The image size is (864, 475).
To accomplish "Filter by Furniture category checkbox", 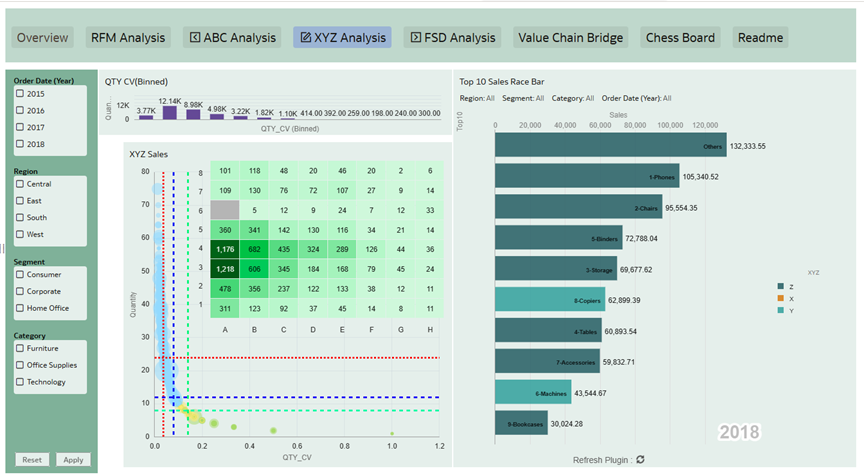I will (20, 348).
